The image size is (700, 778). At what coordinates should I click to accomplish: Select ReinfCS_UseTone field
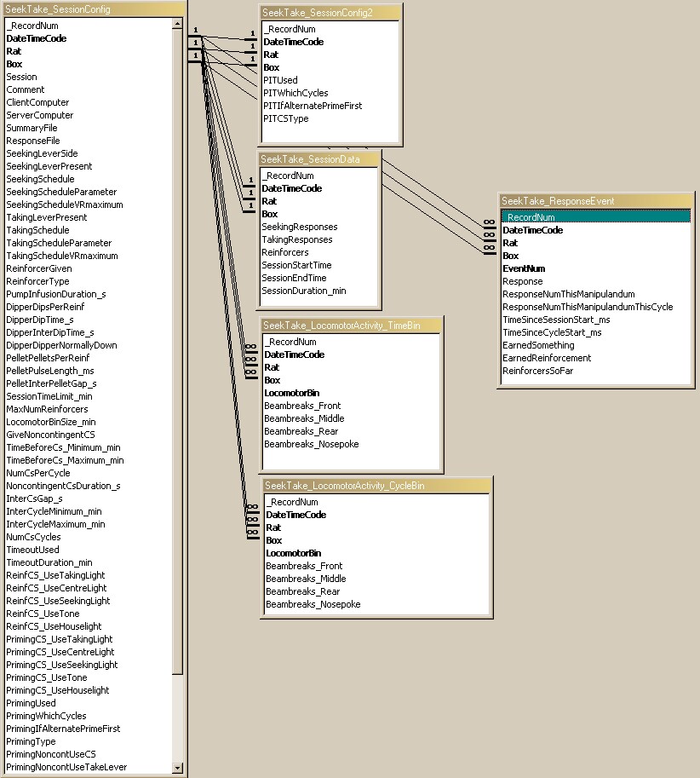42,614
